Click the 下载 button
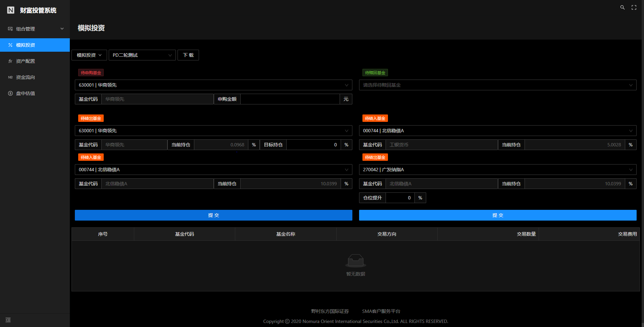Screen dimensions: 644x327 pyautogui.click(x=188, y=55)
